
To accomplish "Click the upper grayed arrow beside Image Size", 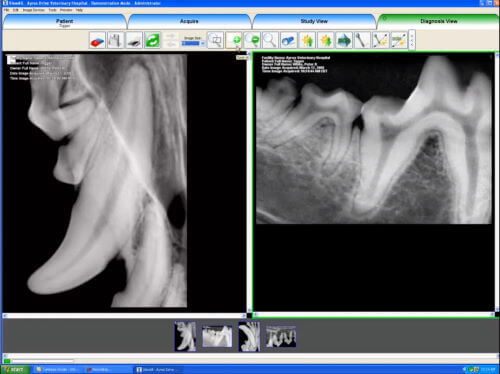I will [171, 36].
